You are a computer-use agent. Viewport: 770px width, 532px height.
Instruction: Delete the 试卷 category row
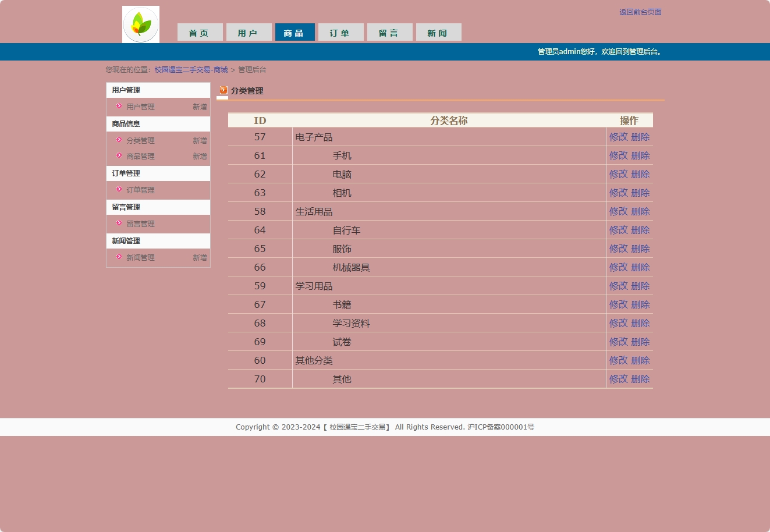pos(640,342)
